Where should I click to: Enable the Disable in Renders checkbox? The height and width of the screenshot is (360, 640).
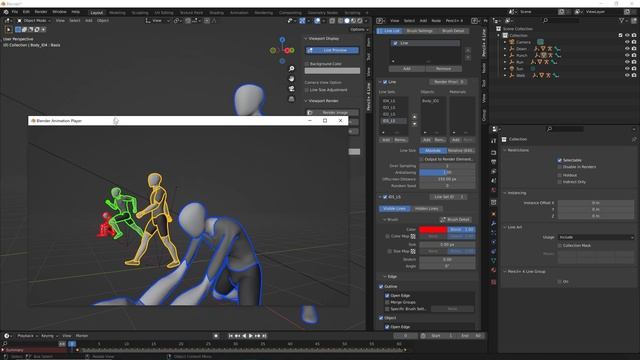point(560,167)
